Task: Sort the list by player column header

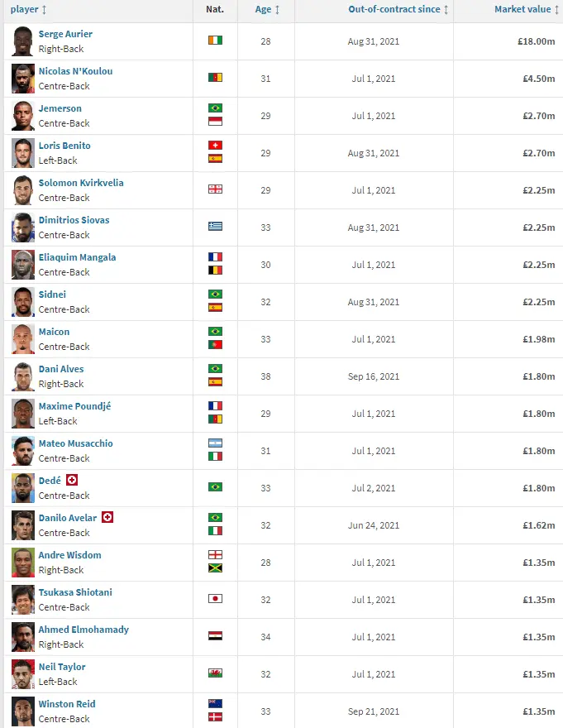Action: coord(28,9)
